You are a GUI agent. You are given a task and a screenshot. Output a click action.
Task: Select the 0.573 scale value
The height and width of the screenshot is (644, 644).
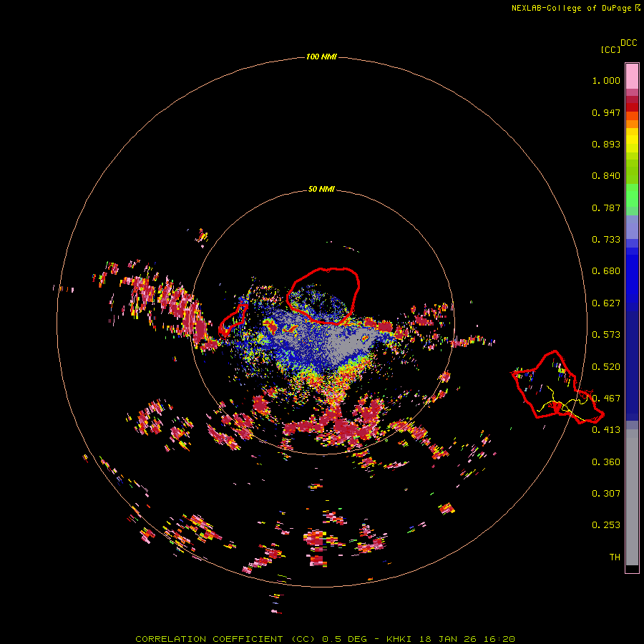tap(606, 335)
